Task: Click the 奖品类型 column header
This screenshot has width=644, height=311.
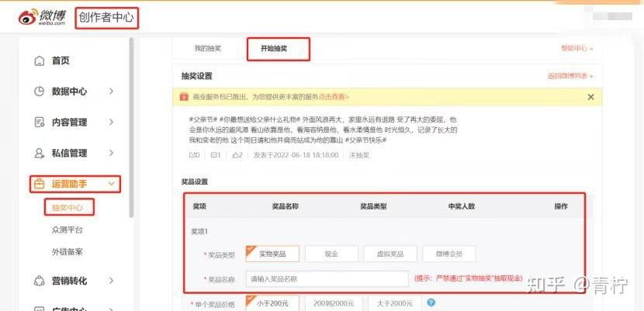Action: pyautogui.click(x=373, y=206)
